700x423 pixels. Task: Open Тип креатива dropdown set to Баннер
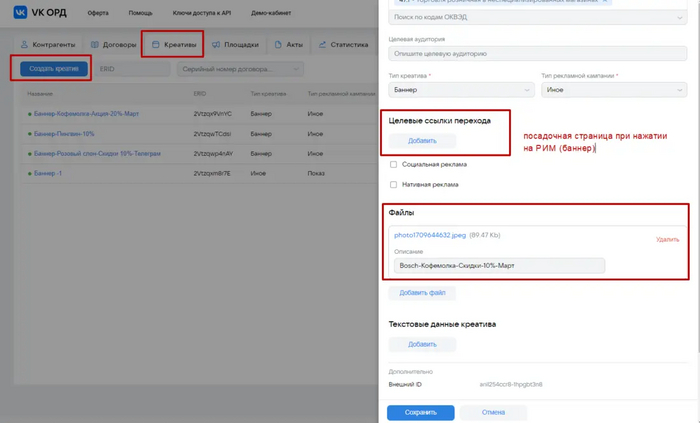[461, 90]
